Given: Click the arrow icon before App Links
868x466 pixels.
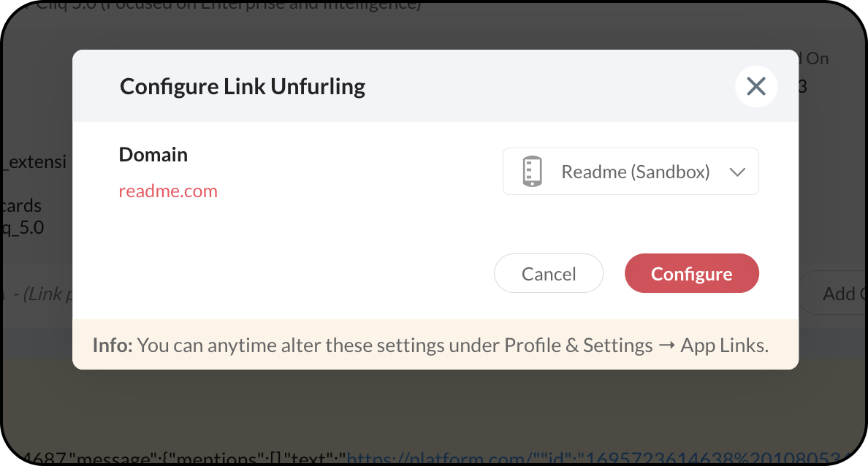Looking at the screenshot, I should point(666,346).
